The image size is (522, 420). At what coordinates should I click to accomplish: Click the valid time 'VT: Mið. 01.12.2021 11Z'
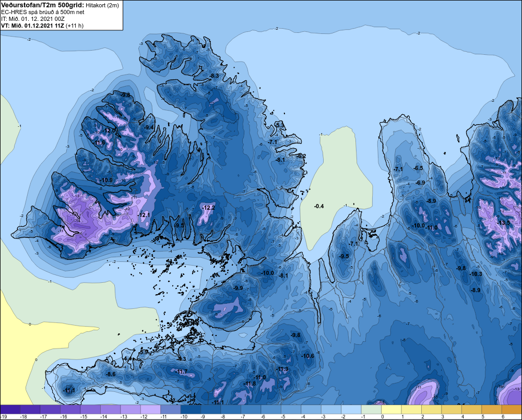click(32, 26)
